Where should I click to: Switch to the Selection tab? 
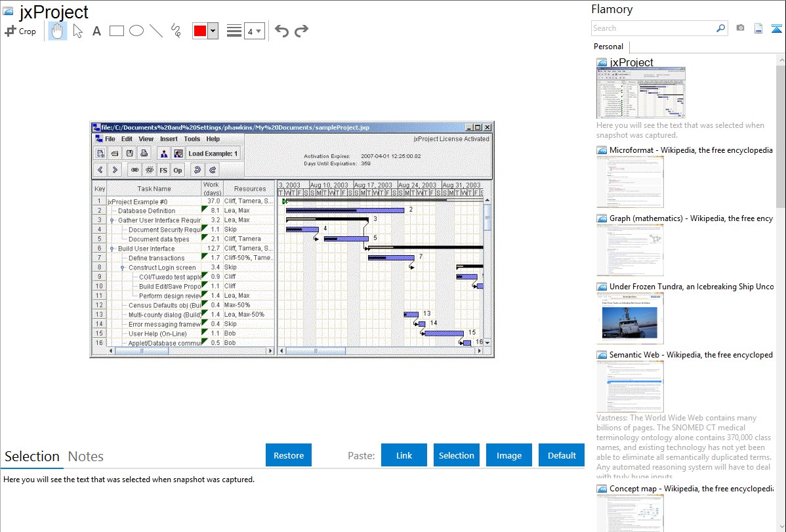point(32,457)
